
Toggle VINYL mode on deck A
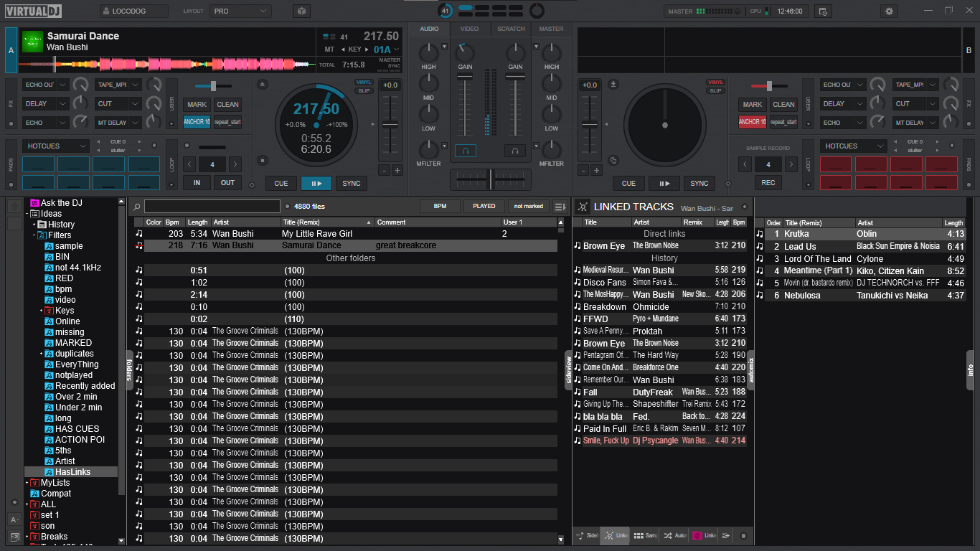pos(364,82)
